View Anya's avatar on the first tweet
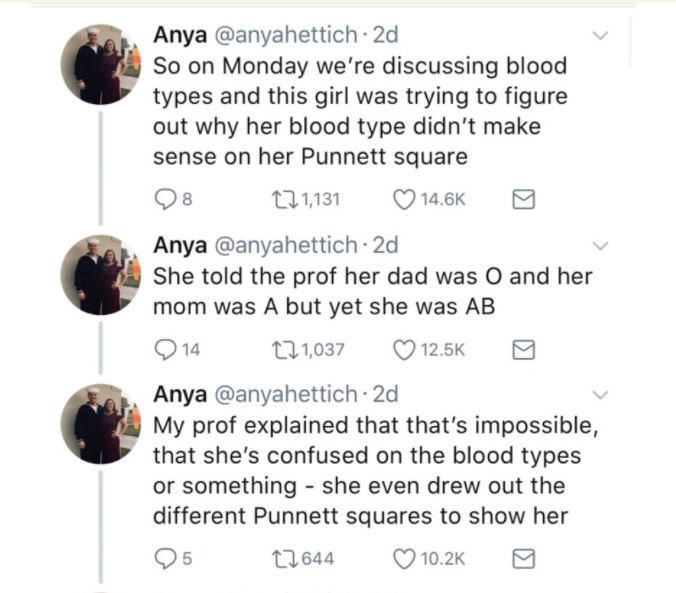This screenshot has width=676, height=593. [x=99, y=64]
